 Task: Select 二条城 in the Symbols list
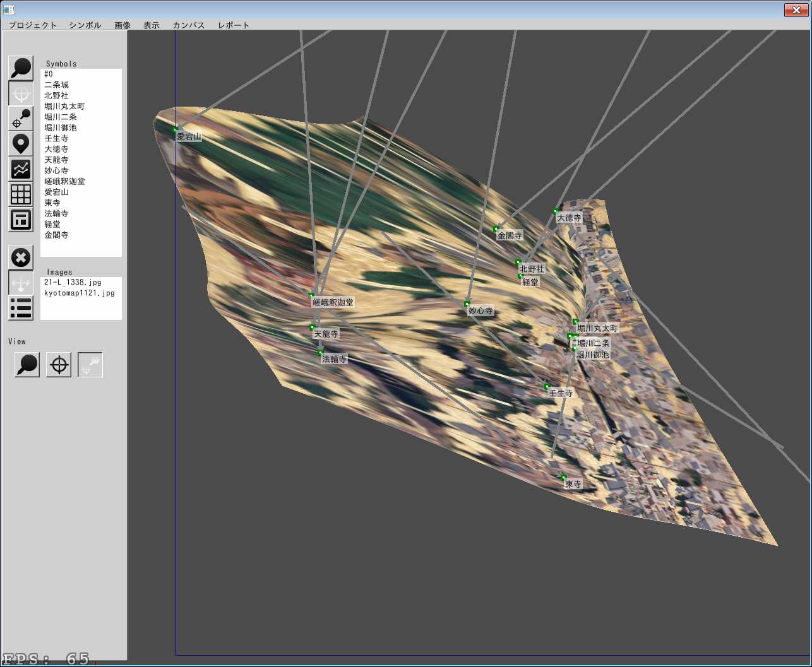pos(81,85)
